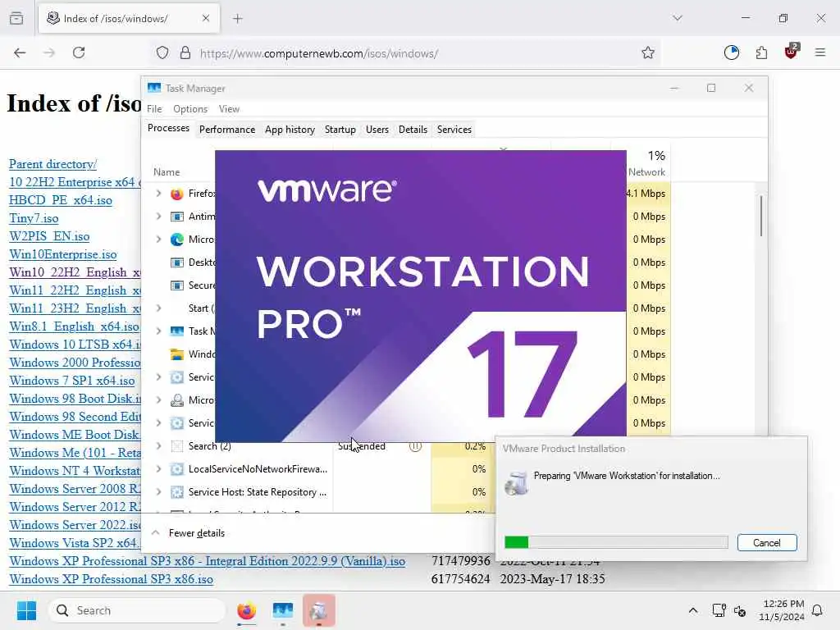The height and width of the screenshot is (630, 840).
Task: Click the Firefox back arrow
Action: pos(20,52)
